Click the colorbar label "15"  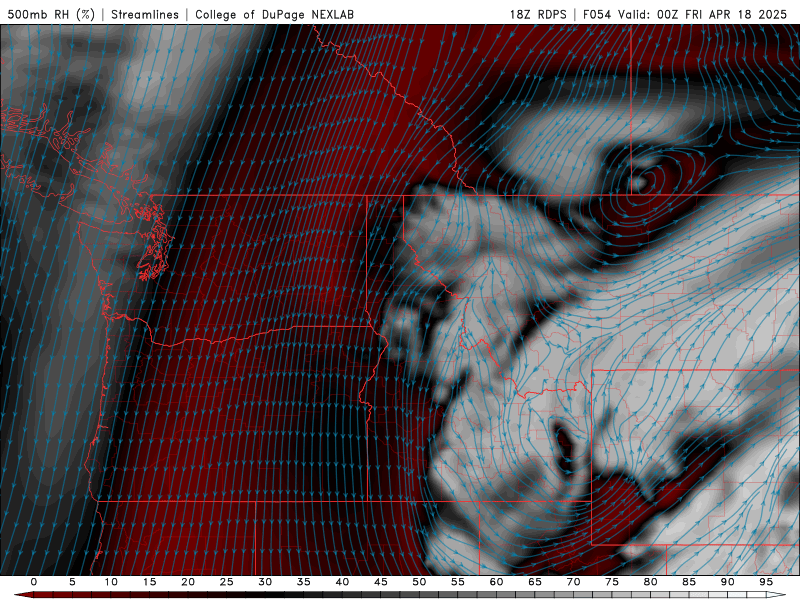(x=149, y=582)
